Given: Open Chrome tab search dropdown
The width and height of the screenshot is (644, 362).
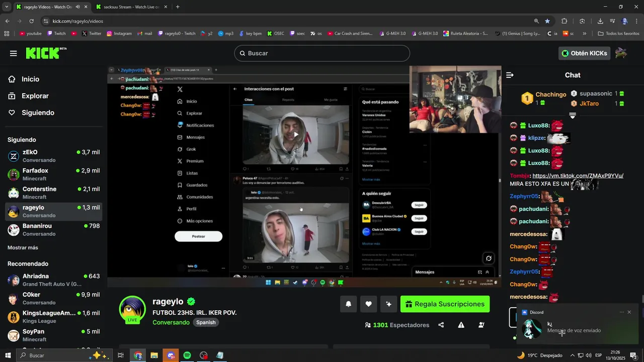Looking at the screenshot, I should (7, 7).
